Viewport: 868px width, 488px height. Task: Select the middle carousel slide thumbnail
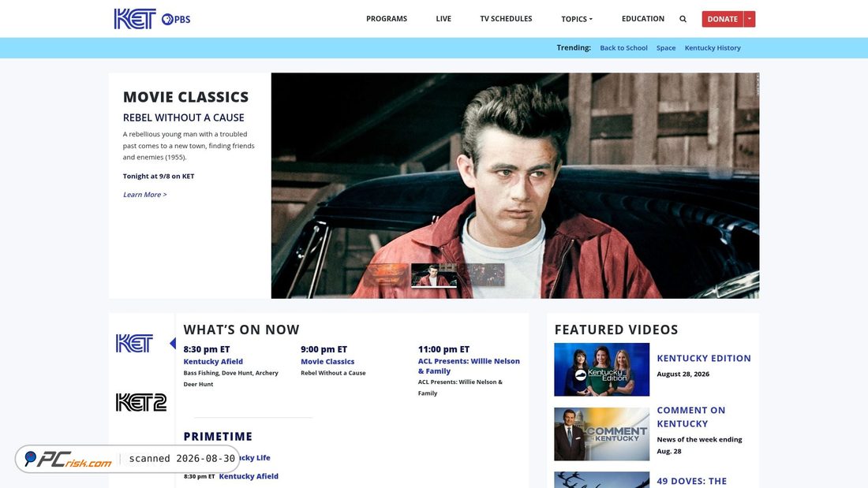pyautogui.click(x=434, y=275)
